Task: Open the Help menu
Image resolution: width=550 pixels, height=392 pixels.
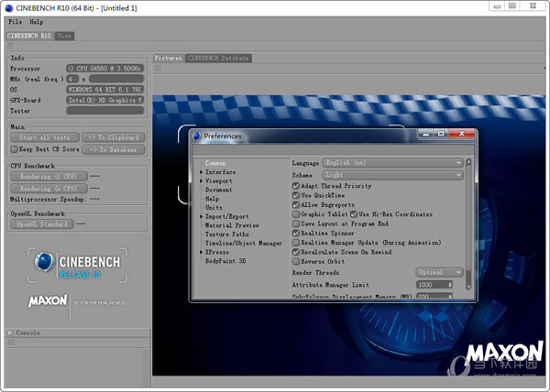Action: point(36,22)
